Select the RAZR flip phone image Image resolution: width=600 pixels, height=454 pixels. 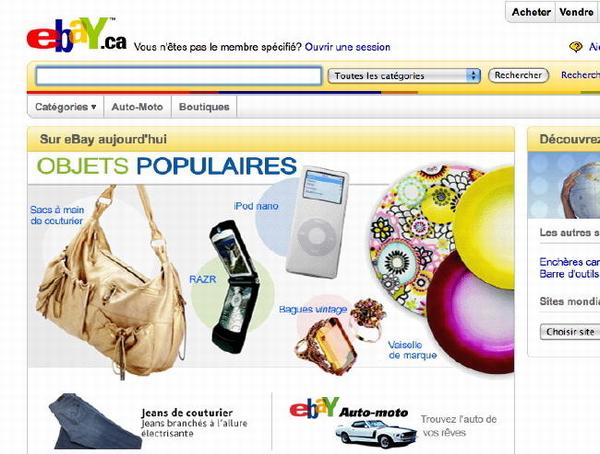click(x=234, y=286)
